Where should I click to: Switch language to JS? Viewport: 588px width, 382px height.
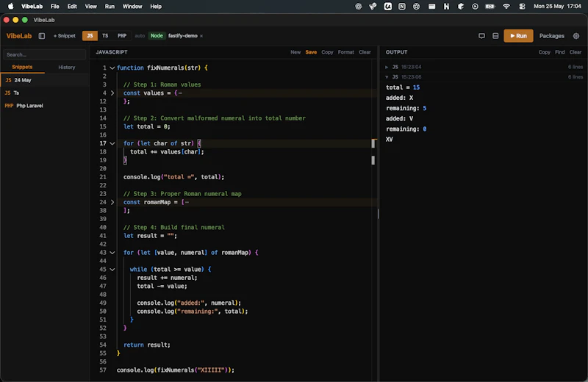[90, 36]
